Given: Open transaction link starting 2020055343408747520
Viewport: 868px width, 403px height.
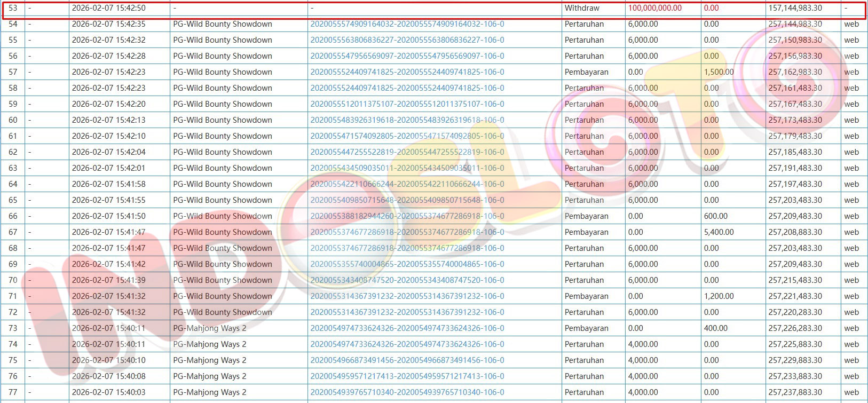Looking at the screenshot, I should [407, 280].
